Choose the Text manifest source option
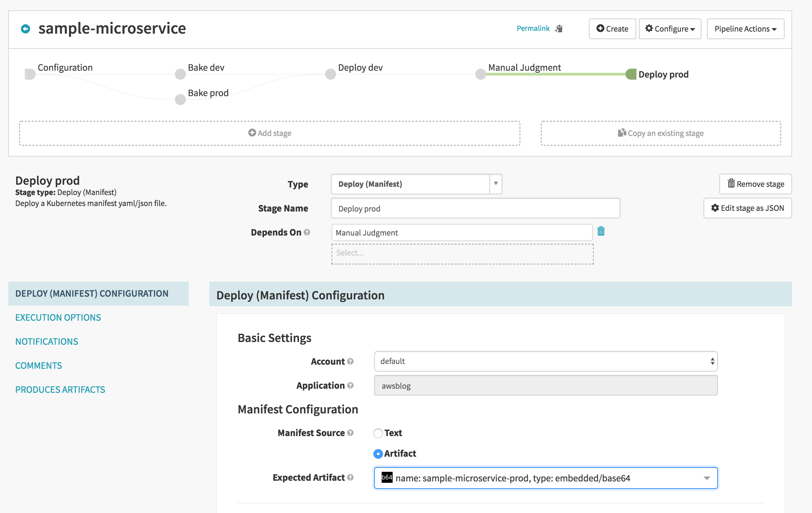812x513 pixels. pos(378,433)
